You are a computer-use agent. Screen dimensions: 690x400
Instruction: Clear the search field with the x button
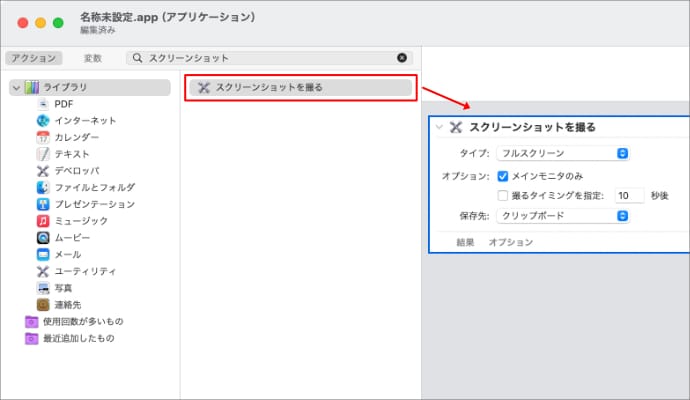(402, 58)
